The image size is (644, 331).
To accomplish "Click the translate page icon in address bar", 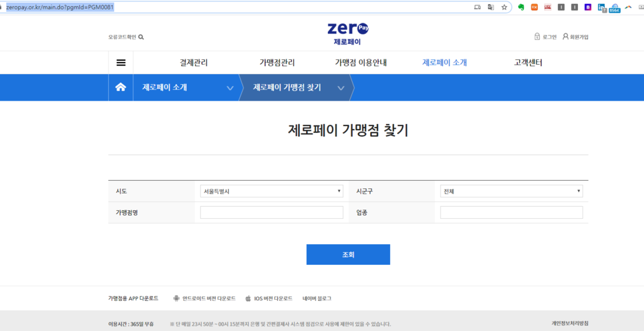I will click(491, 7).
